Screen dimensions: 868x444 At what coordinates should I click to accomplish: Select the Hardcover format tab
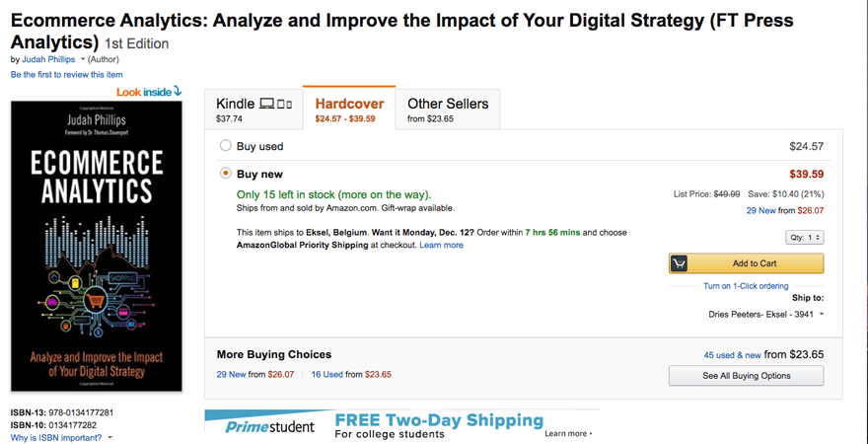(349, 110)
